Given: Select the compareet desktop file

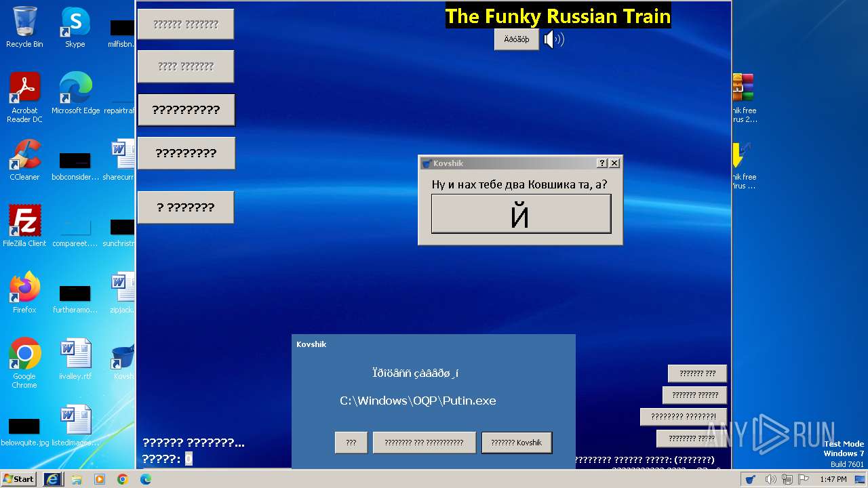Looking at the screenshot, I should pyautogui.click(x=75, y=232).
